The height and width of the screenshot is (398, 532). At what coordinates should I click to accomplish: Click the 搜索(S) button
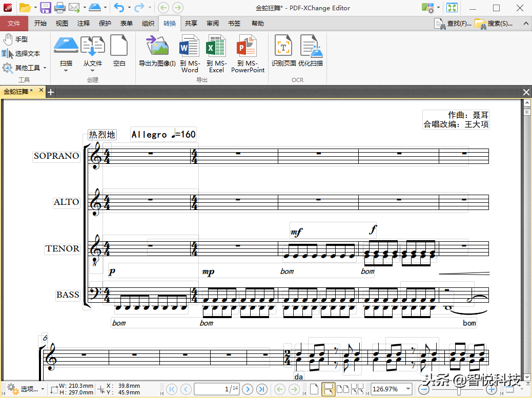click(x=499, y=23)
